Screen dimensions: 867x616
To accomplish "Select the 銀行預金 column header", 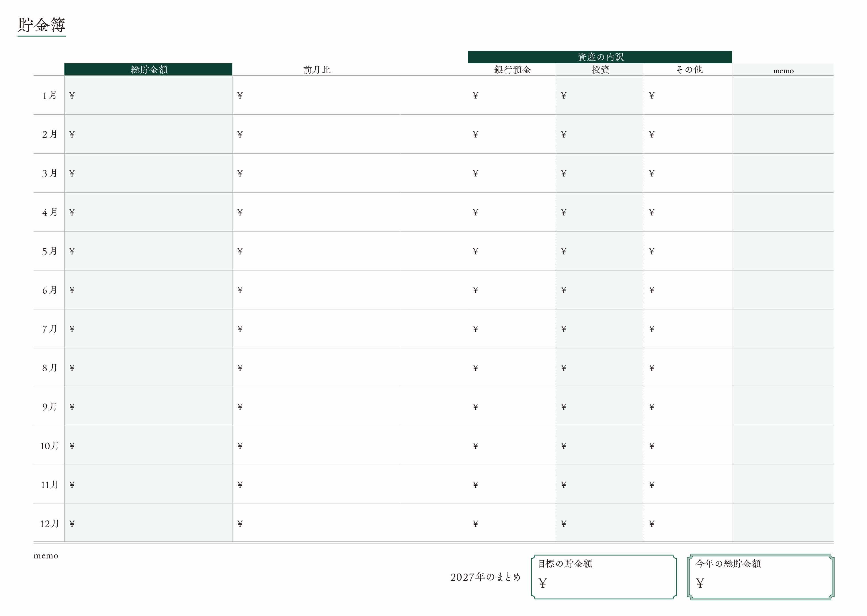I will pyautogui.click(x=512, y=70).
